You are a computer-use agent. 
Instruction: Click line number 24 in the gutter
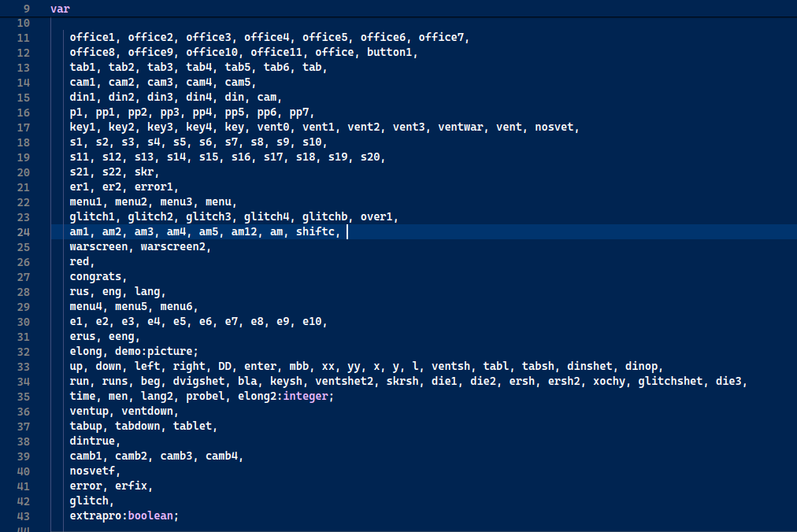coord(22,232)
